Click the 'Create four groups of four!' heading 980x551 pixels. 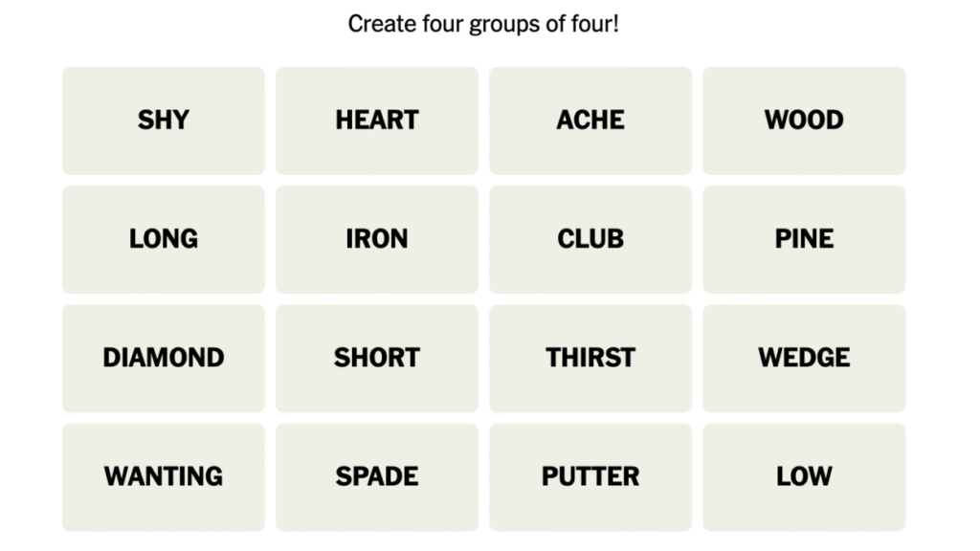pyautogui.click(x=483, y=24)
